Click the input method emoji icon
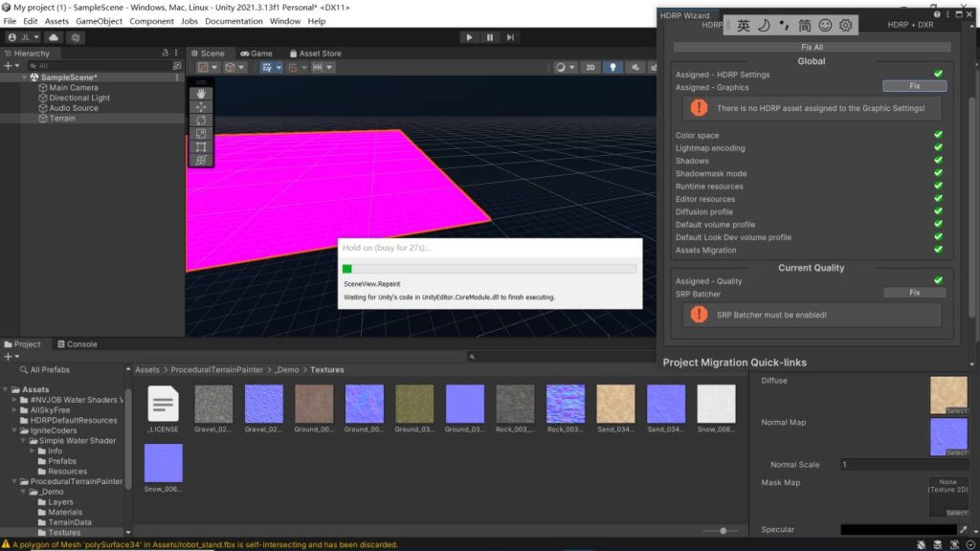980x551 pixels. coord(825,25)
